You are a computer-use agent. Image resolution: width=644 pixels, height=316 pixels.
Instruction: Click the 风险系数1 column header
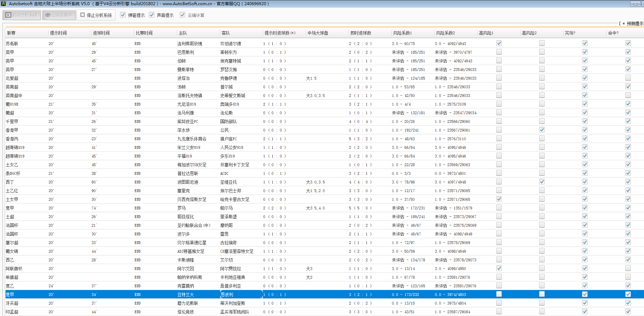coord(402,33)
